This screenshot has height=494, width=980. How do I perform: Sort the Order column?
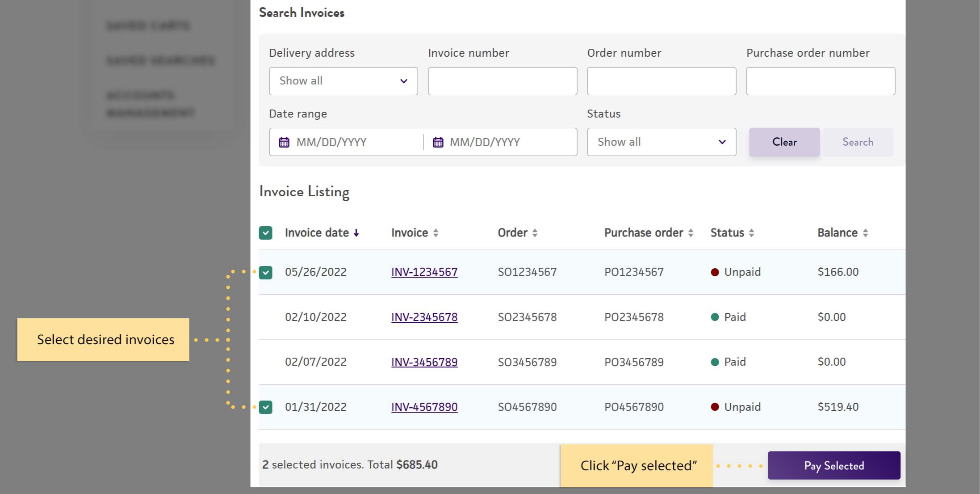535,233
